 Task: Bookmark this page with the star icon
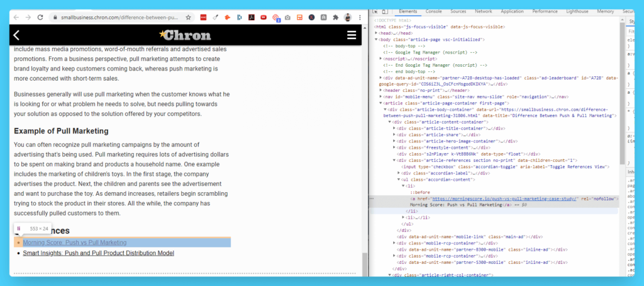(x=188, y=17)
